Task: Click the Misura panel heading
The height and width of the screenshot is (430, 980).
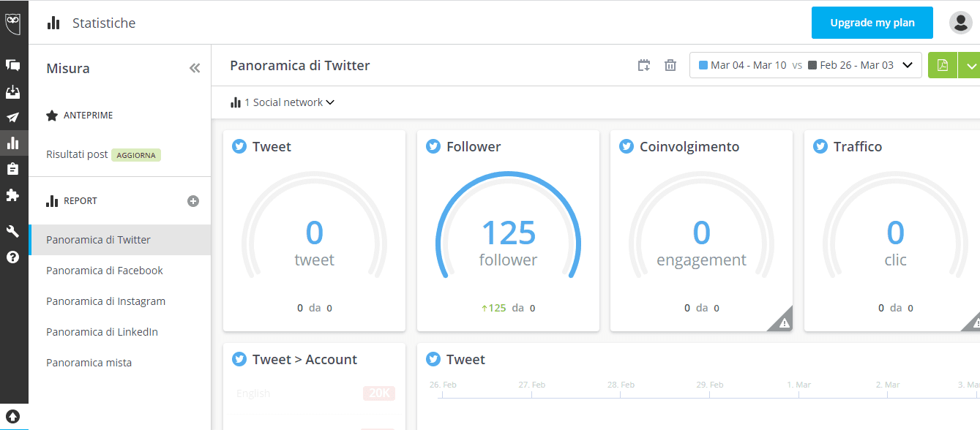Action: pyautogui.click(x=68, y=69)
